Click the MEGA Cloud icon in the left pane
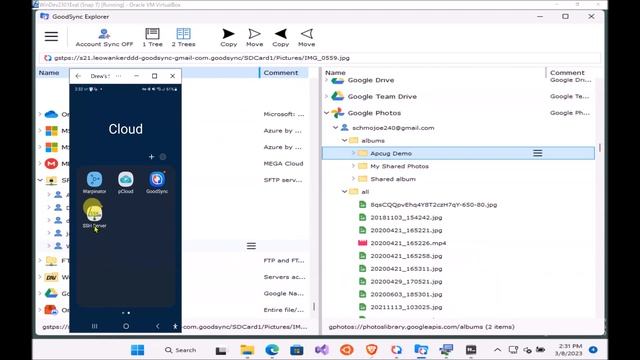 51,164
